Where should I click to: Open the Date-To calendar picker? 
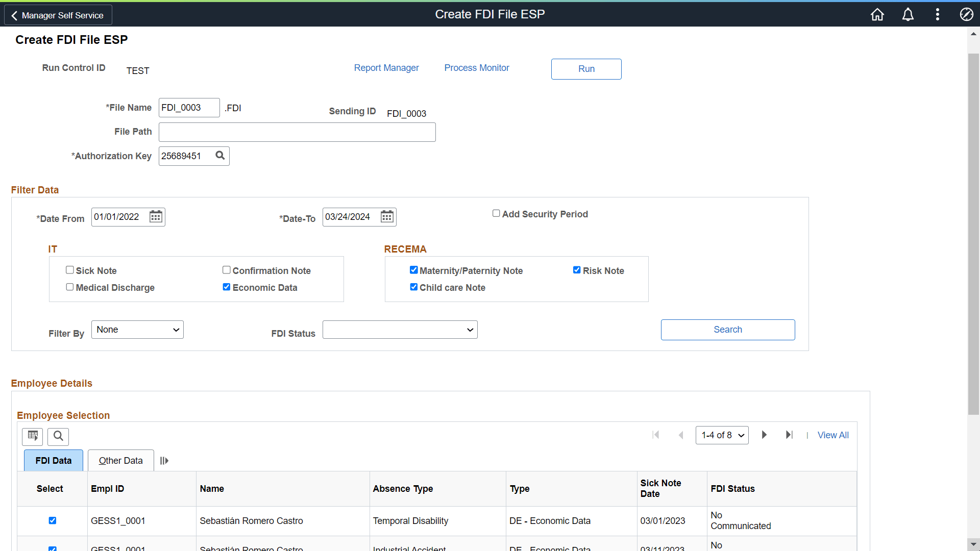(x=387, y=217)
